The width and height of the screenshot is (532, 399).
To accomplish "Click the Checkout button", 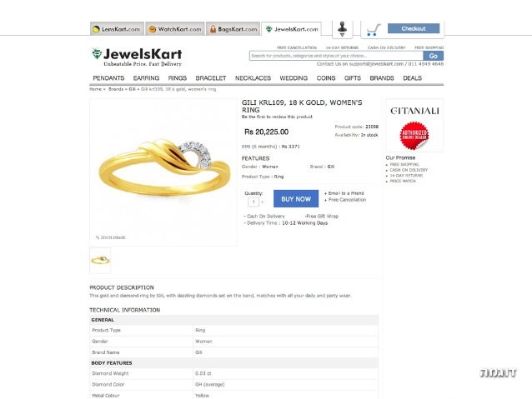I will [414, 28].
